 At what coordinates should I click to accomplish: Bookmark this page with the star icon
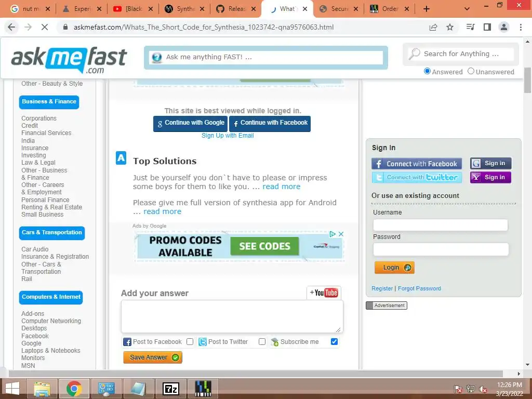[450, 27]
